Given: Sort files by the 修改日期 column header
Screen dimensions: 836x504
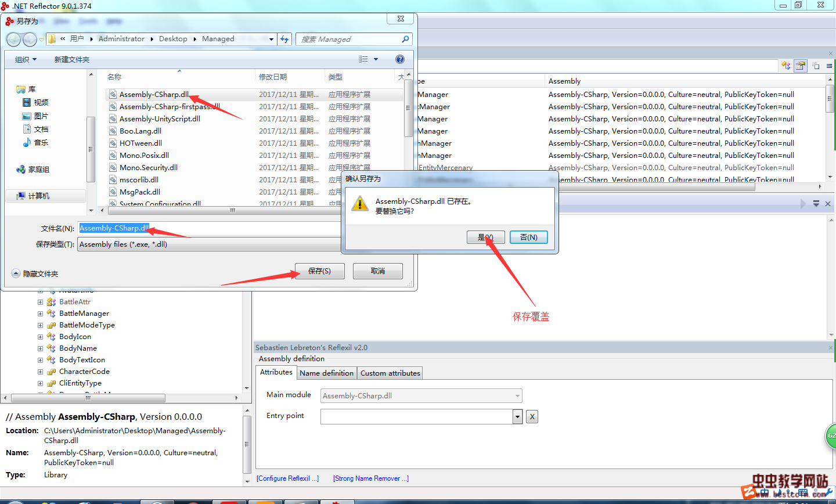Looking at the screenshot, I should (273, 77).
